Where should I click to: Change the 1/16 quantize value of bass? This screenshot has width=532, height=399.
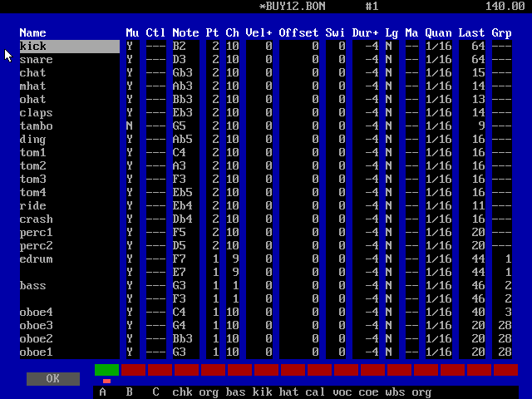point(439,285)
